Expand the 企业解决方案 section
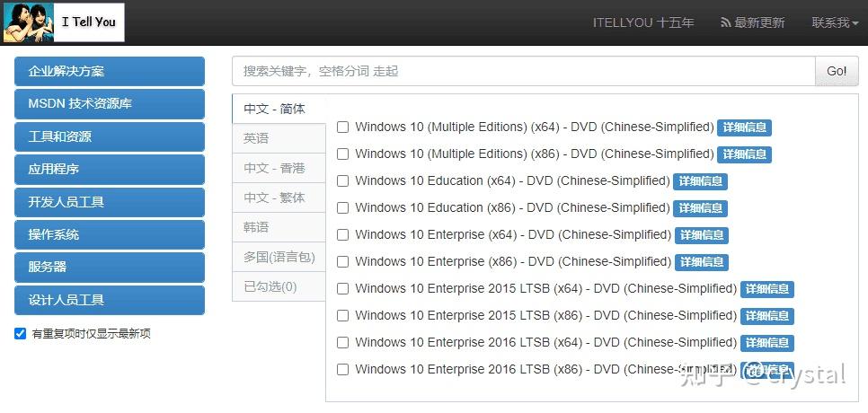 coord(110,71)
